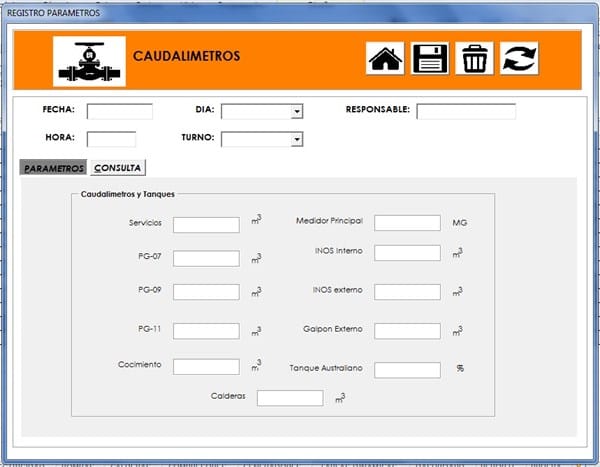Focus the HORA input field
This screenshot has width=600, height=467.
coord(111,139)
